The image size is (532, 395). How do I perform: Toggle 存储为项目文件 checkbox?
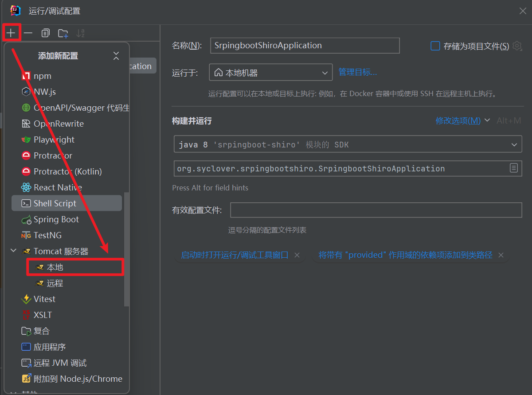click(435, 46)
